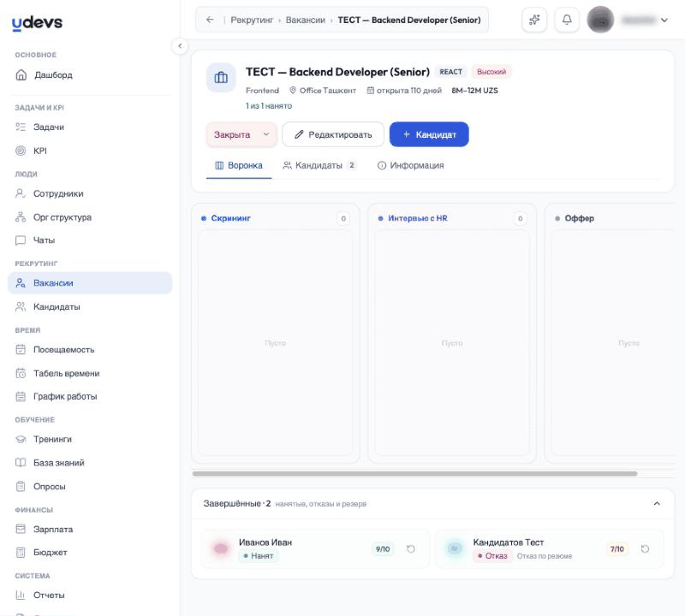
Task: Go to Сотрудники page
Action: coord(90,193)
